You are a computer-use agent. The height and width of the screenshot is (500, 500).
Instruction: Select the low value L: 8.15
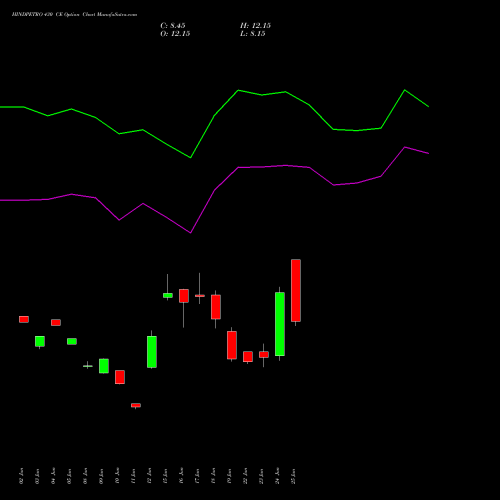click(x=253, y=34)
